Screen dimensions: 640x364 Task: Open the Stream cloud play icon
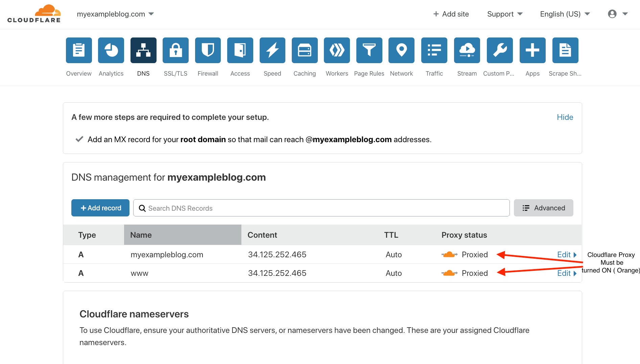(x=467, y=50)
